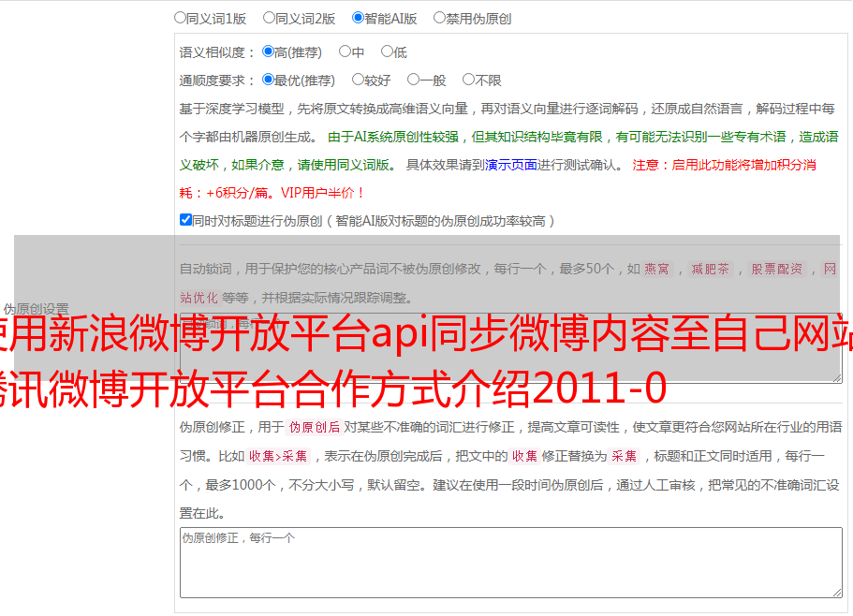Set 通顺度要求 to 不限
The width and height of the screenshot is (853, 616).
[x=468, y=80]
